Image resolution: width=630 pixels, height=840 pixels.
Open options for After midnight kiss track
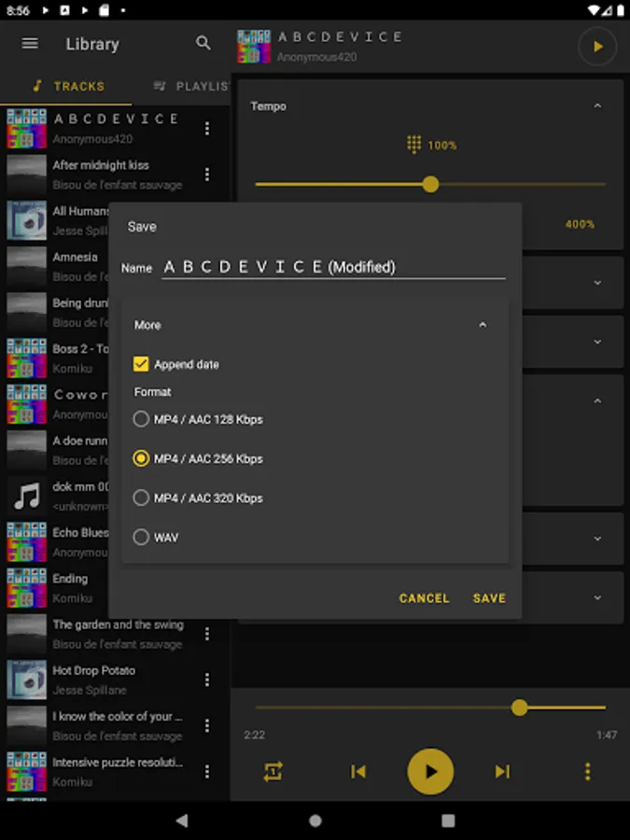click(207, 175)
